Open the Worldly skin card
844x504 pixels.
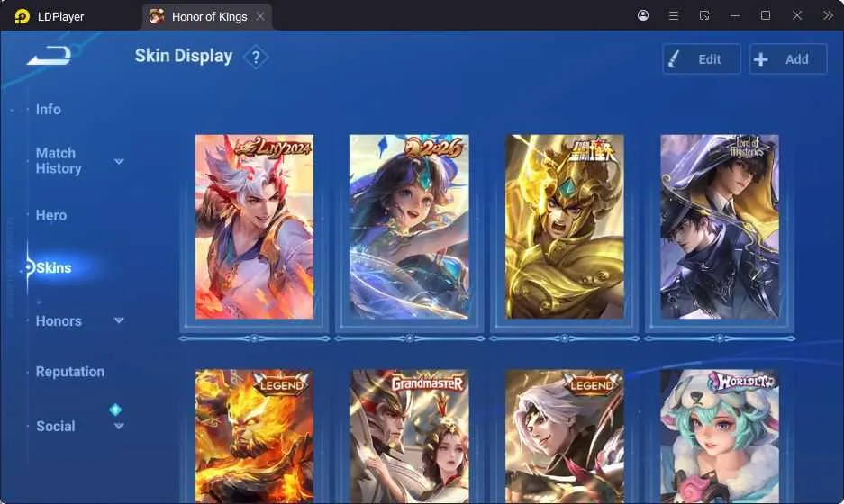click(x=720, y=436)
